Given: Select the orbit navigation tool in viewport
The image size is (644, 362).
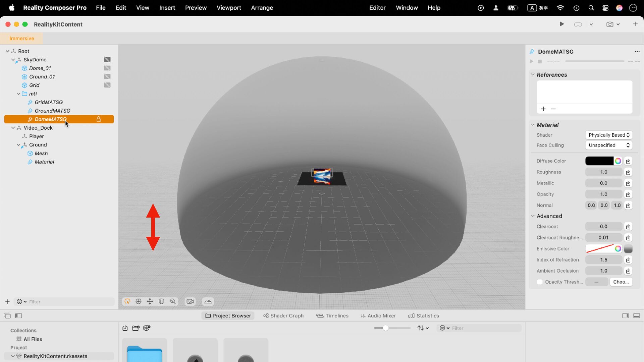Looking at the screenshot, I should [x=127, y=301].
